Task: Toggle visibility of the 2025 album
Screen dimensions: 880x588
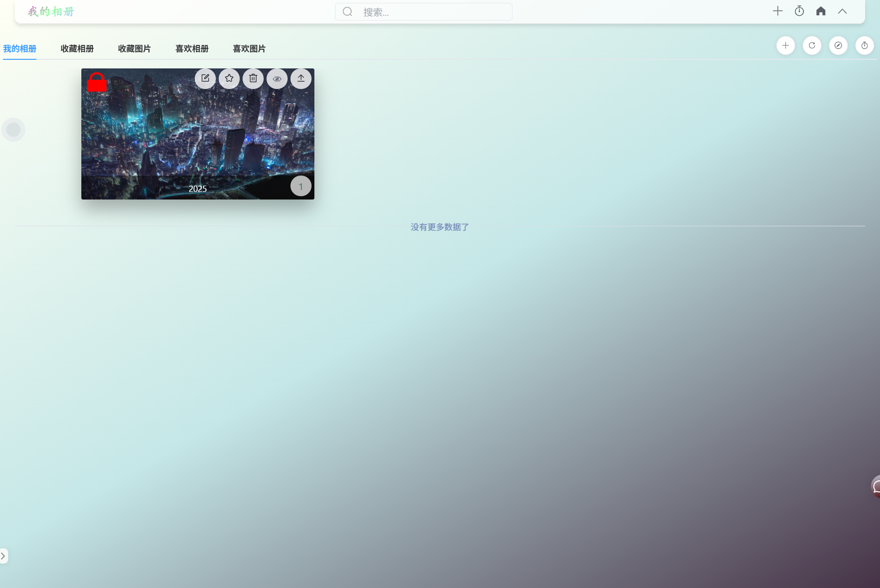Action: (x=277, y=78)
